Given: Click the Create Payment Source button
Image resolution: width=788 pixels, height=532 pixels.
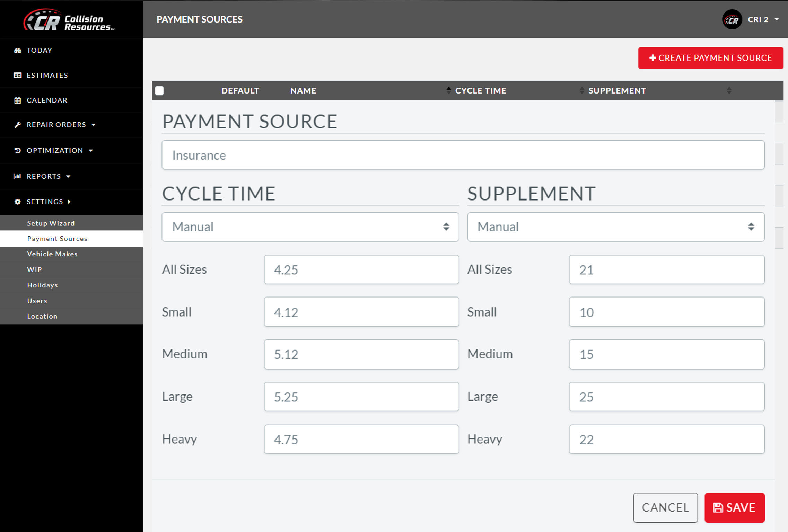Looking at the screenshot, I should pyautogui.click(x=710, y=58).
